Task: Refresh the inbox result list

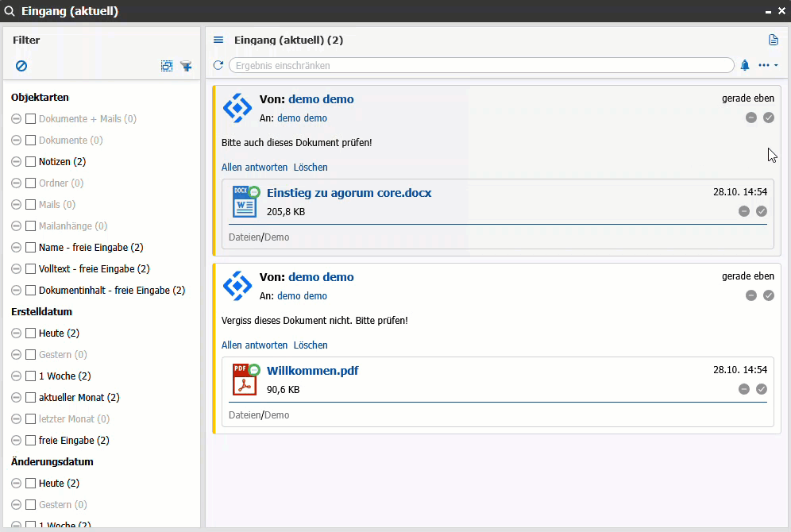Action: pyautogui.click(x=218, y=65)
